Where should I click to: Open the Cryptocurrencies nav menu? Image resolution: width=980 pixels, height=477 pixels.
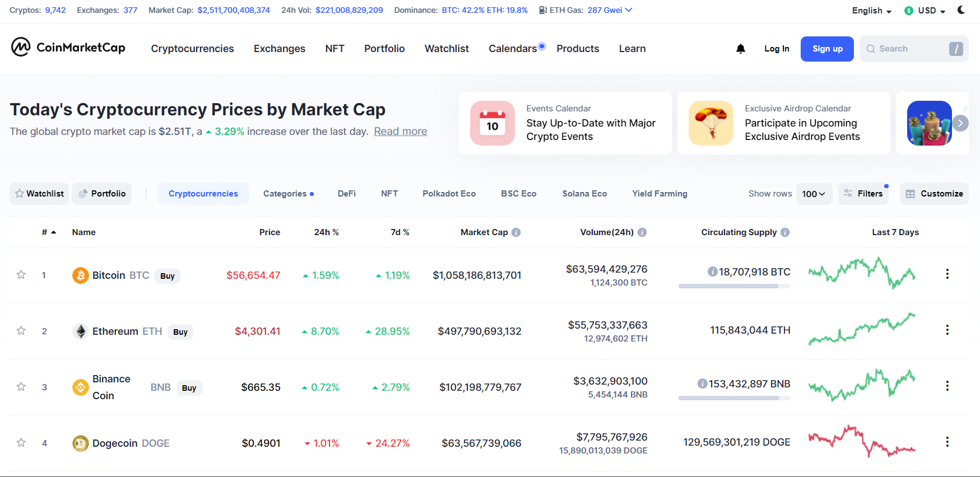(192, 49)
